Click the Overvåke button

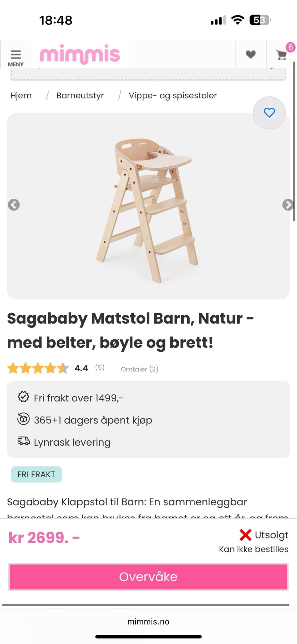click(x=148, y=577)
